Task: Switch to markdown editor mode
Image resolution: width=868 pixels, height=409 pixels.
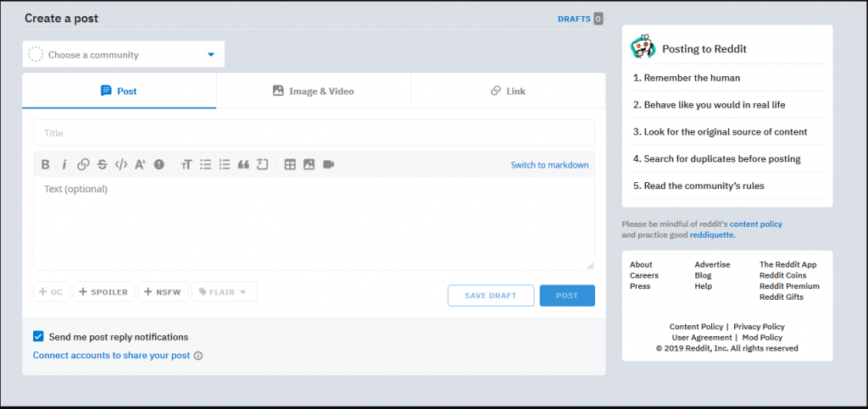Action: [x=549, y=165]
